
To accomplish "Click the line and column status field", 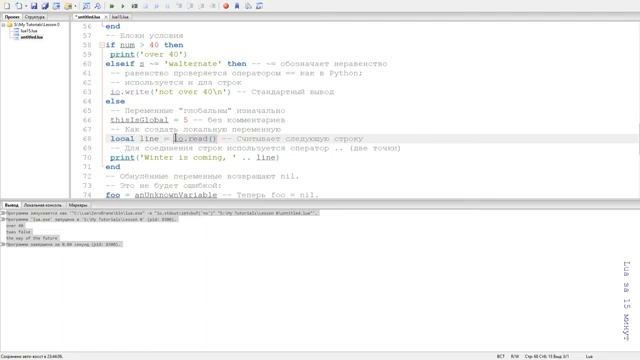I will click(x=547, y=356).
